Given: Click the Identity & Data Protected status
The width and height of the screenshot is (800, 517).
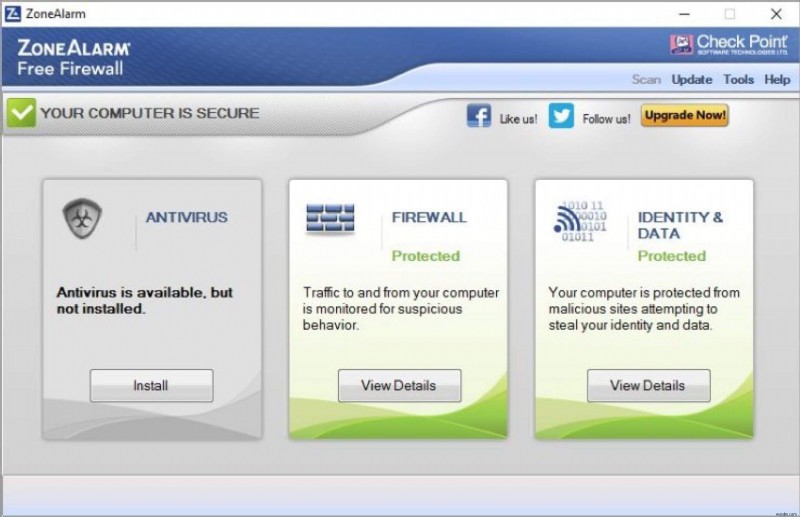Looking at the screenshot, I should click(x=671, y=256).
